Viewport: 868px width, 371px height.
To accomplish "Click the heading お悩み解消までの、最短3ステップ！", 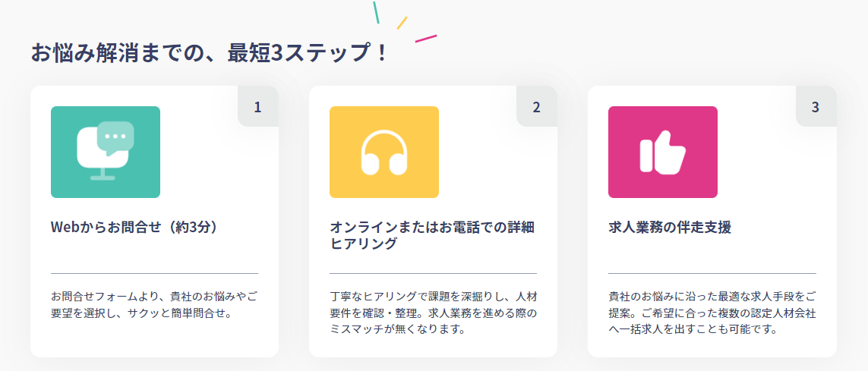I will point(210,54).
